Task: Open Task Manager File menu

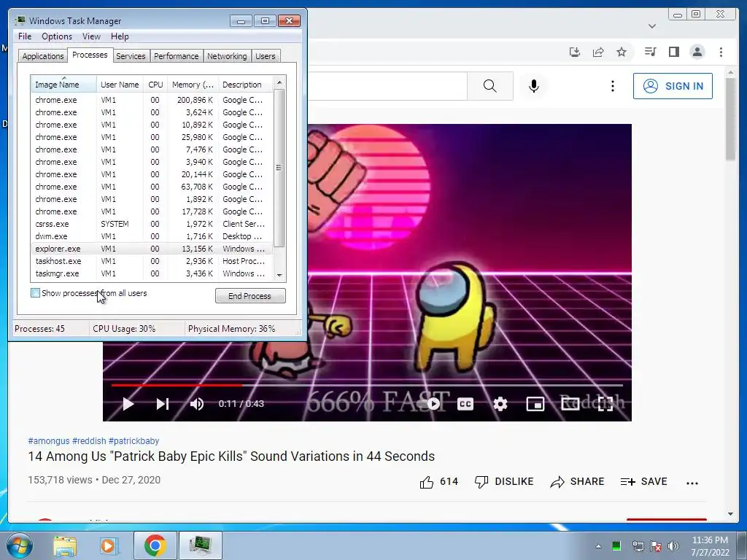Action: tap(25, 36)
